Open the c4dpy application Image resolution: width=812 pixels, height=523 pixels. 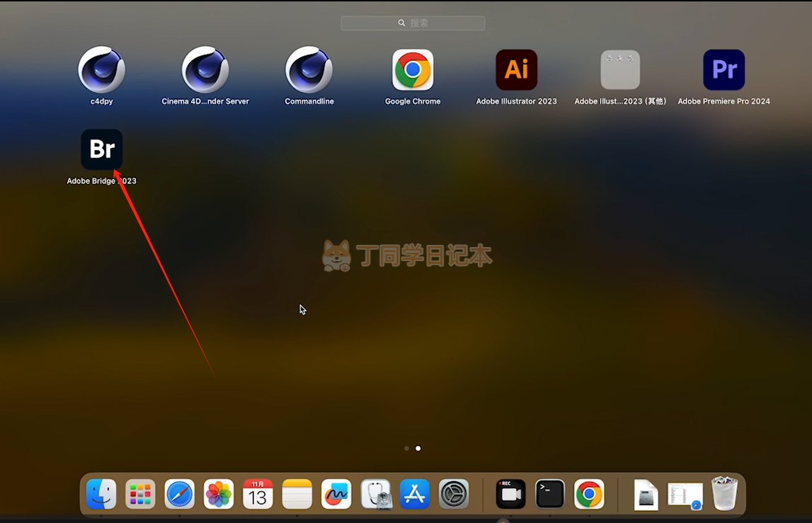click(x=102, y=70)
